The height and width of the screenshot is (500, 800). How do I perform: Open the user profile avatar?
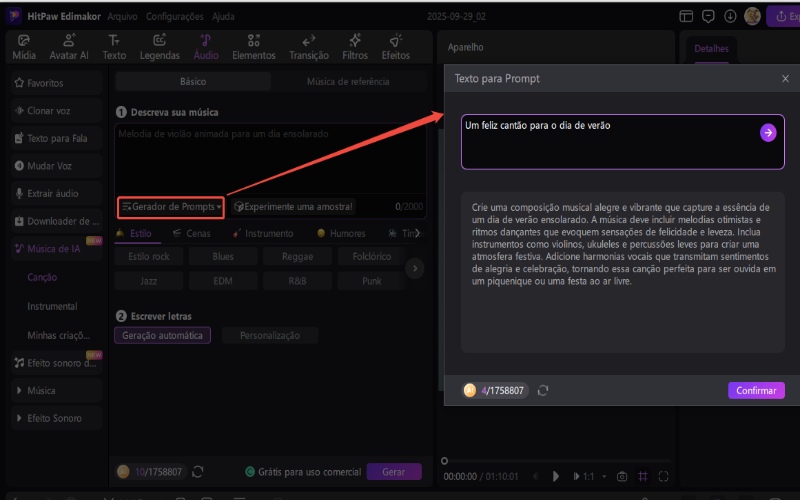tap(752, 16)
